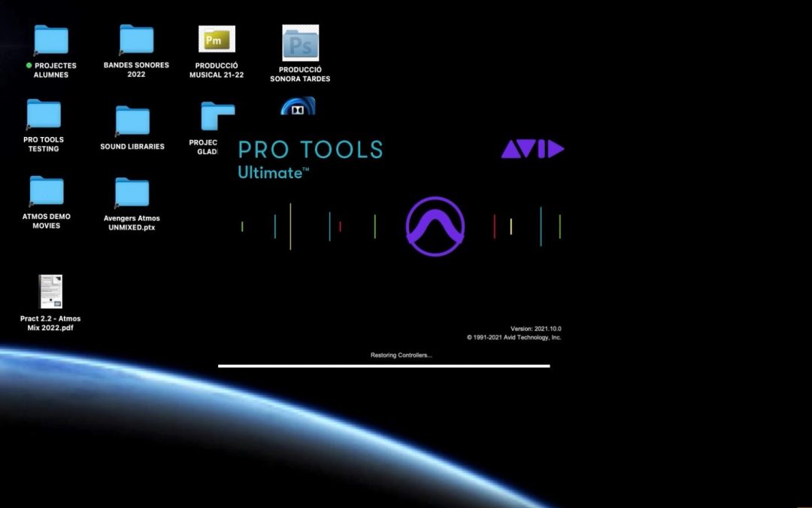
Task: Click the splash screen loading progress bar
Action: coord(383,366)
